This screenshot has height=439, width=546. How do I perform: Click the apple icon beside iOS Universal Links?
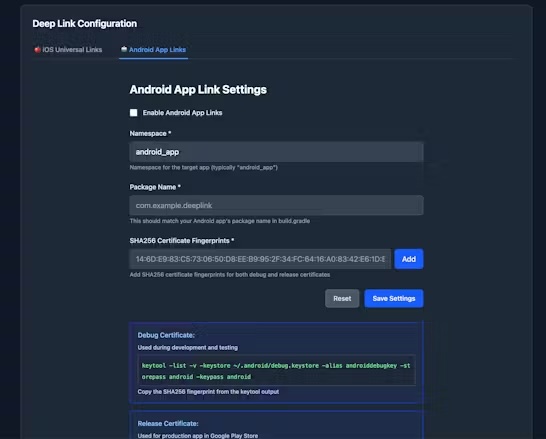tap(37, 50)
